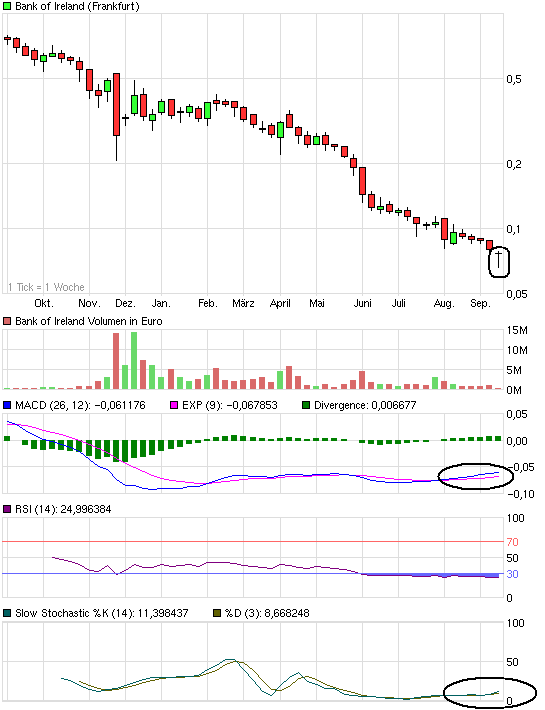The height and width of the screenshot is (710, 545).
Task: Click the tall red volume bar before December
Action: click(116, 361)
